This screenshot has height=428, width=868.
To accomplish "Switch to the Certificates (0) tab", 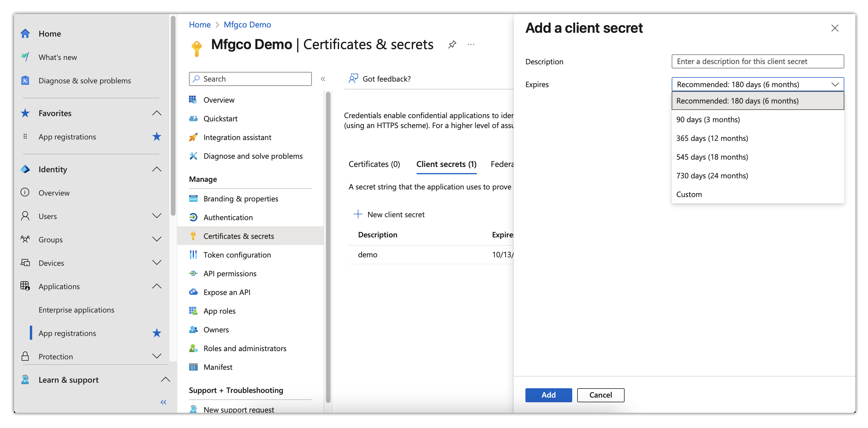I will pos(374,164).
